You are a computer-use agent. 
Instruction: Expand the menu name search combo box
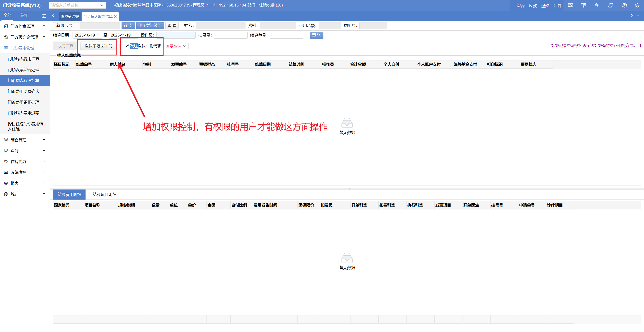click(x=102, y=5)
